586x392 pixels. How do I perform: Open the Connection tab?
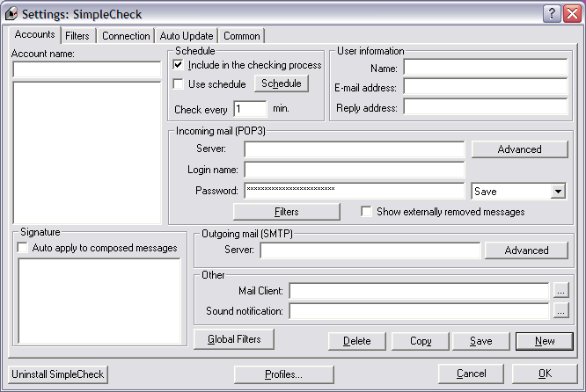[126, 36]
